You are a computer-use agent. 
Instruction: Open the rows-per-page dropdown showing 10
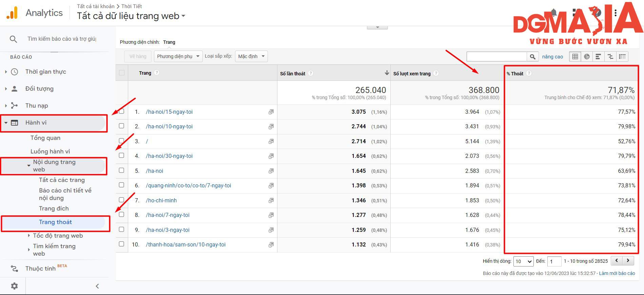pos(524,261)
